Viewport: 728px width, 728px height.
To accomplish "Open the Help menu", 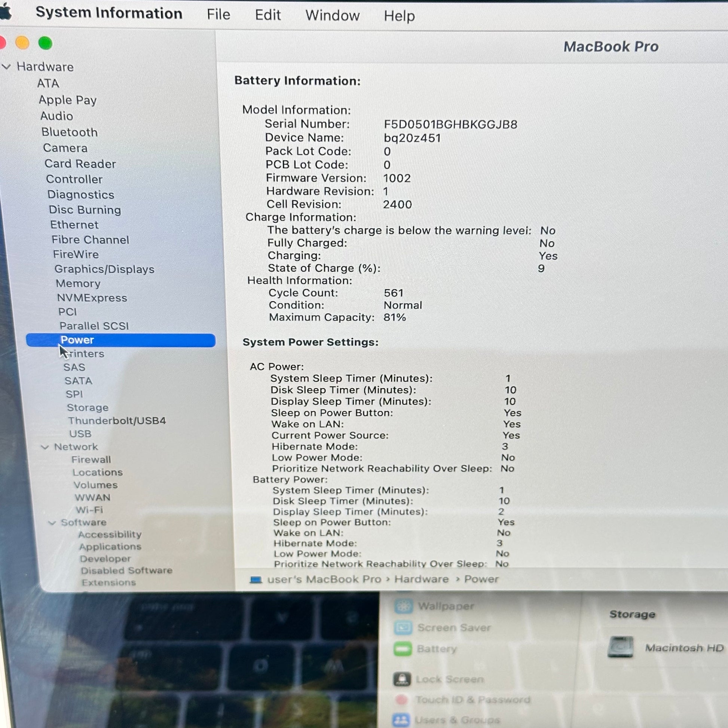I will coord(399,16).
